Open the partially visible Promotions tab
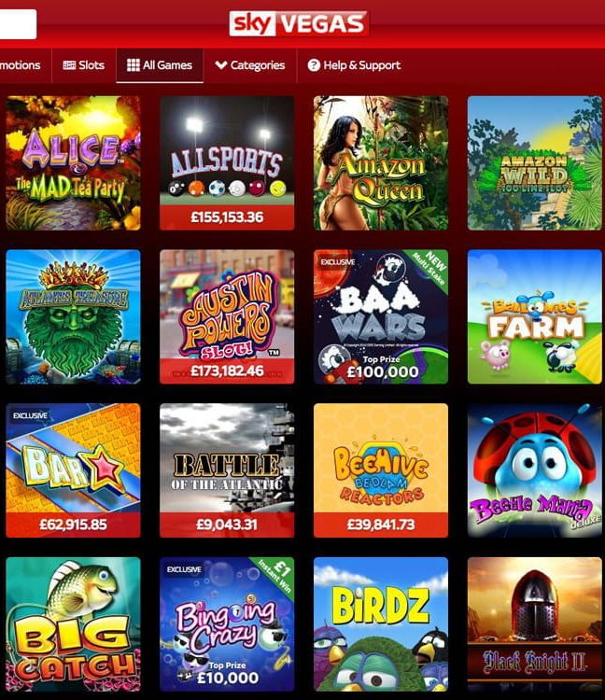The height and width of the screenshot is (700, 605). click(x=21, y=65)
